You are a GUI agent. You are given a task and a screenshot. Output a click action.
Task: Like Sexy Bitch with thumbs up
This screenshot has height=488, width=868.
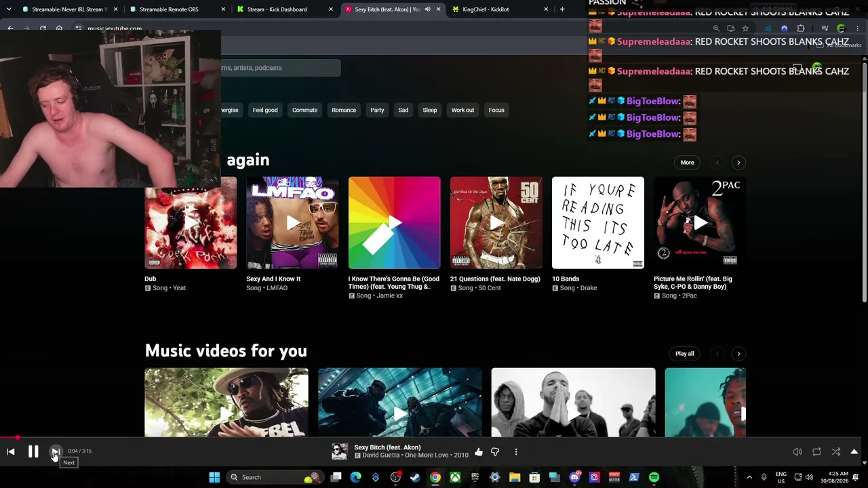[479, 452]
